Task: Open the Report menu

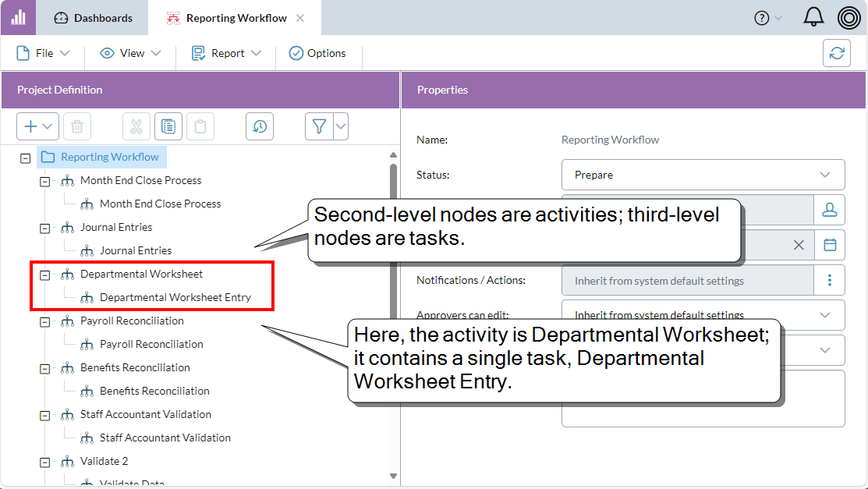Action: pos(226,53)
